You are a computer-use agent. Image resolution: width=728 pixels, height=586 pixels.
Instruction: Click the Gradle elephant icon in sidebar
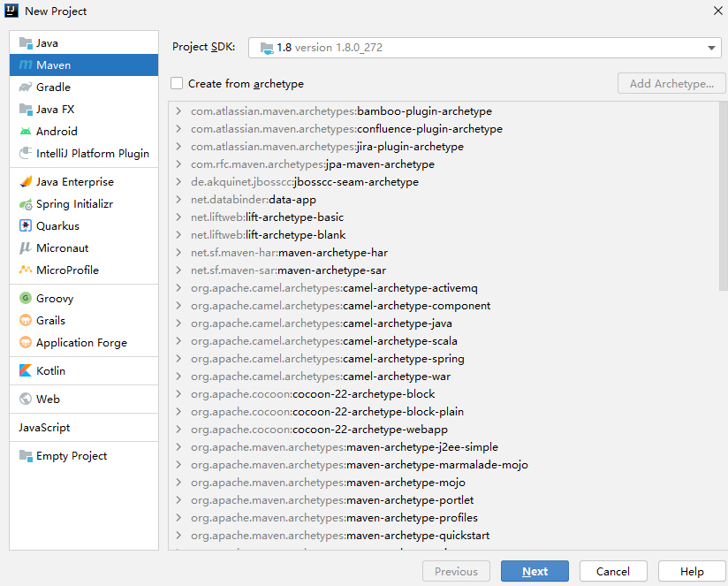coord(26,88)
